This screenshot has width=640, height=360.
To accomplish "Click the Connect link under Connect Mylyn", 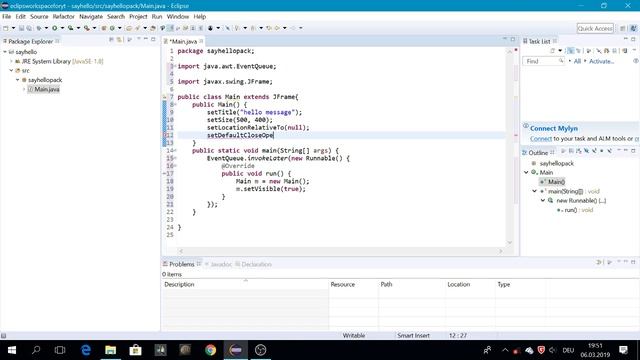I will tap(541, 139).
